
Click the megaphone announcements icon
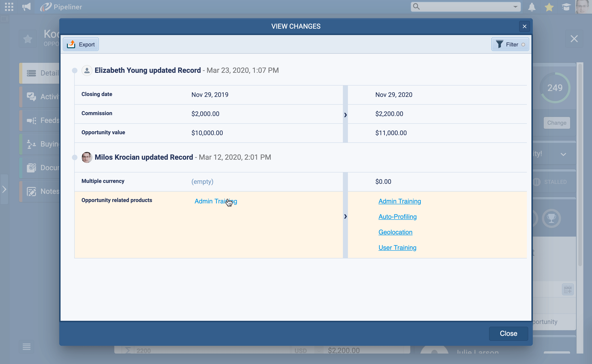coord(26,7)
